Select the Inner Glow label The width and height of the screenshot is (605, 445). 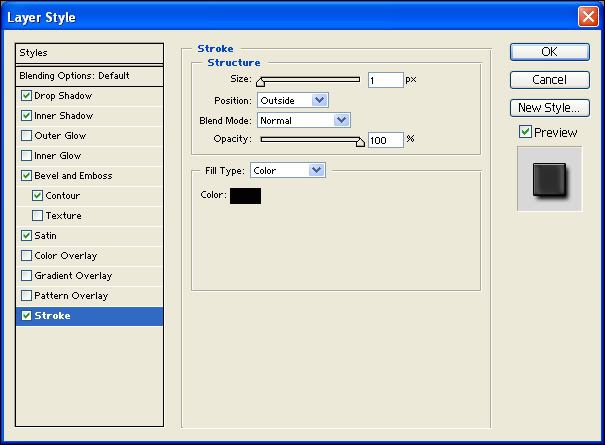click(x=58, y=156)
